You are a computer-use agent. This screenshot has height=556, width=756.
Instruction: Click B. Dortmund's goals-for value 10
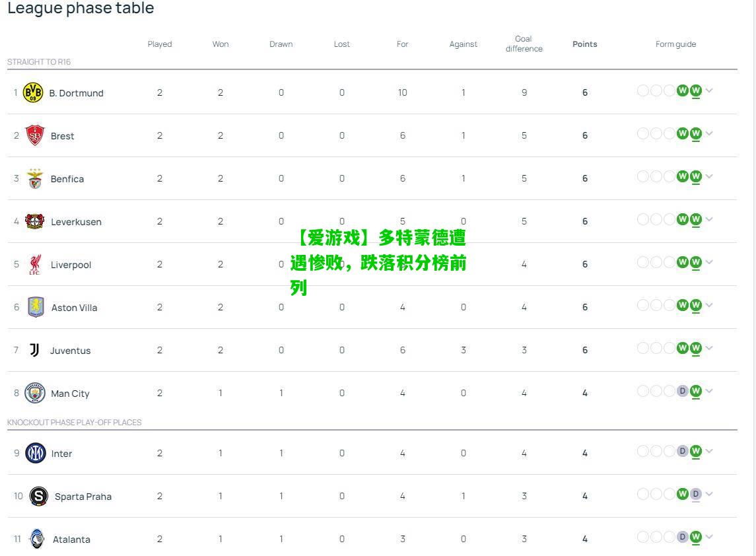(403, 92)
